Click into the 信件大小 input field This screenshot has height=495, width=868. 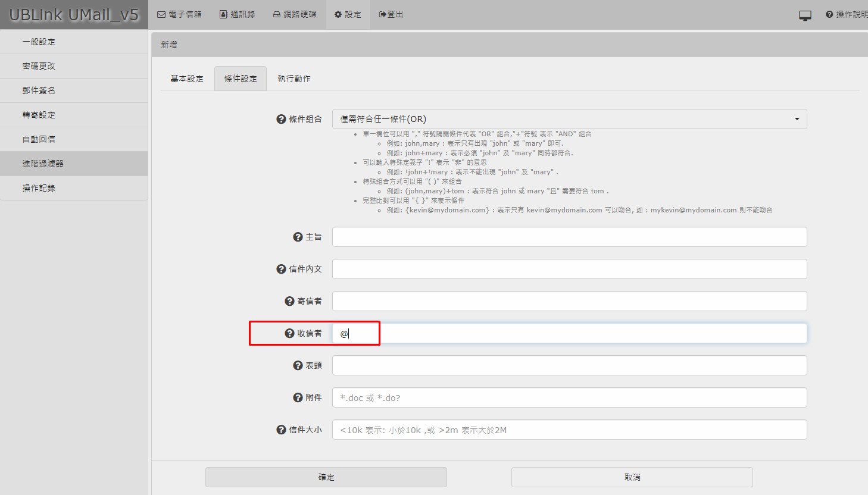tap(569, 430)
